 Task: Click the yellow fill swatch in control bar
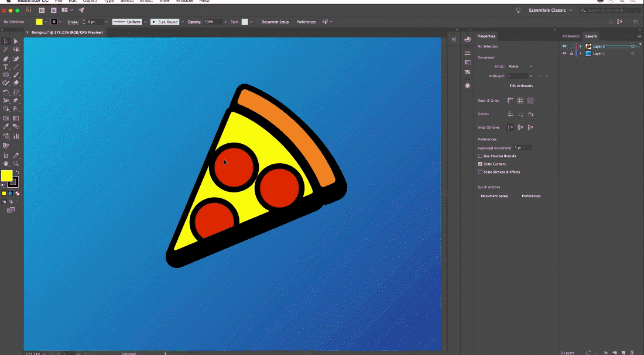[x=39, y=22]
